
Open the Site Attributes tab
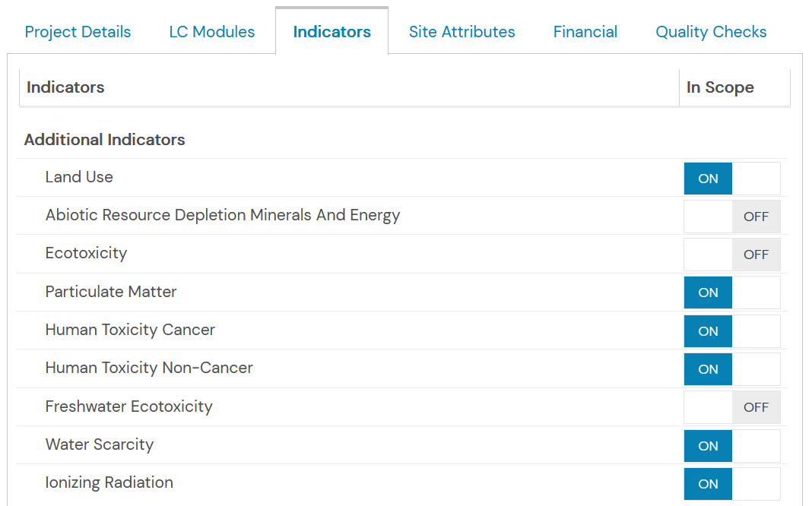(x=462, y=32)
